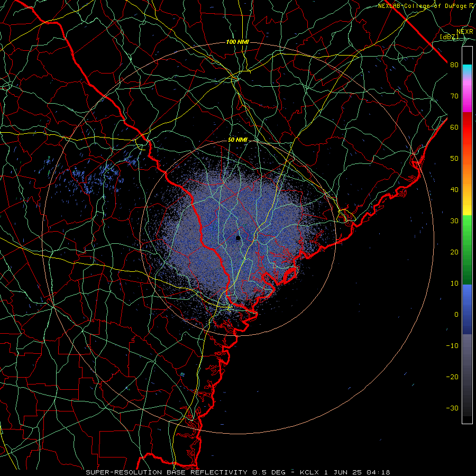This screenshot has width=476, height=476.
Task: Click the 60 value on the dBZ scale
Action: pos(454,127)
